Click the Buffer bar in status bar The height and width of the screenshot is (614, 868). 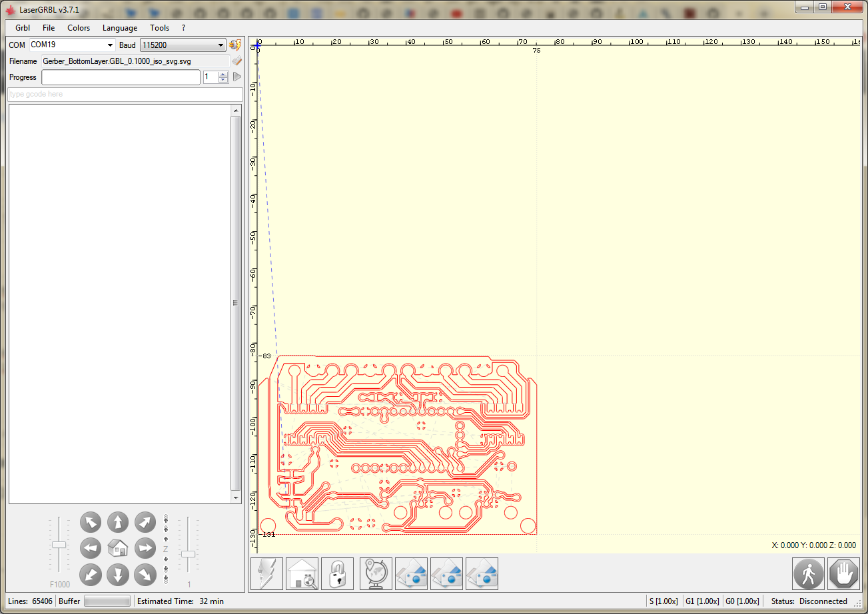(x=107, y=601)
